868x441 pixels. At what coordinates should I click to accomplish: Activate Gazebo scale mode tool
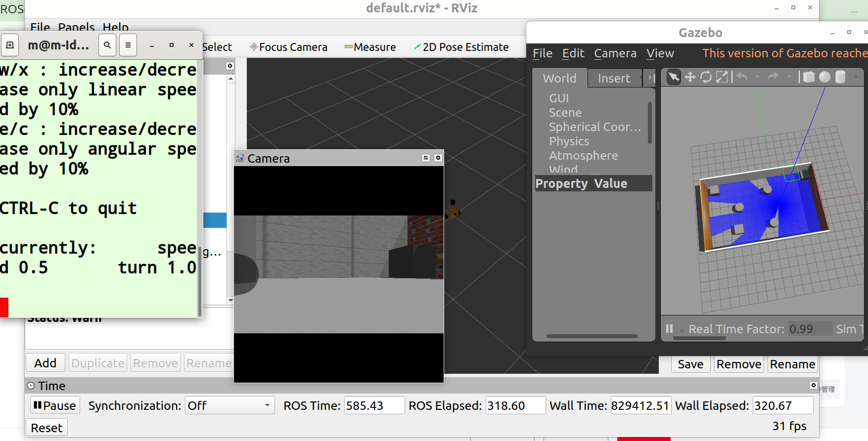722,77
